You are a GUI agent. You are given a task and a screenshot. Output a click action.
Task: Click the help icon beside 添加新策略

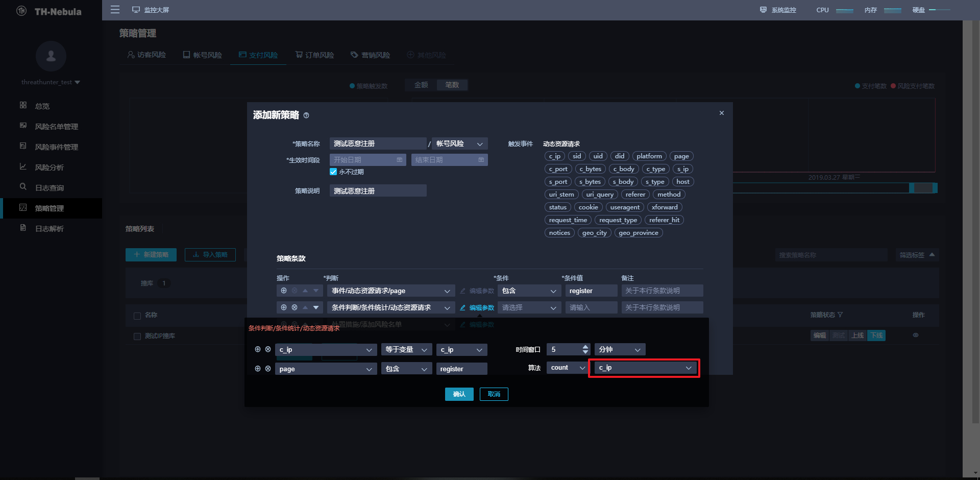pyautogui.click(x=306, y=115)
